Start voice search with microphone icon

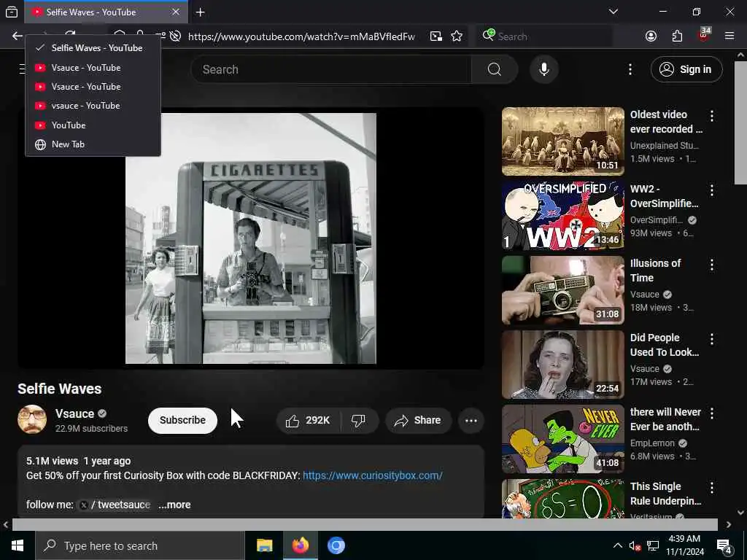point(544,69)
